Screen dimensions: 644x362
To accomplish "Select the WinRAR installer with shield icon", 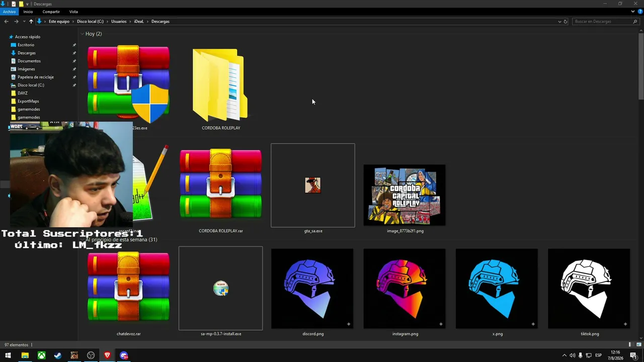I will pos(128,84).
